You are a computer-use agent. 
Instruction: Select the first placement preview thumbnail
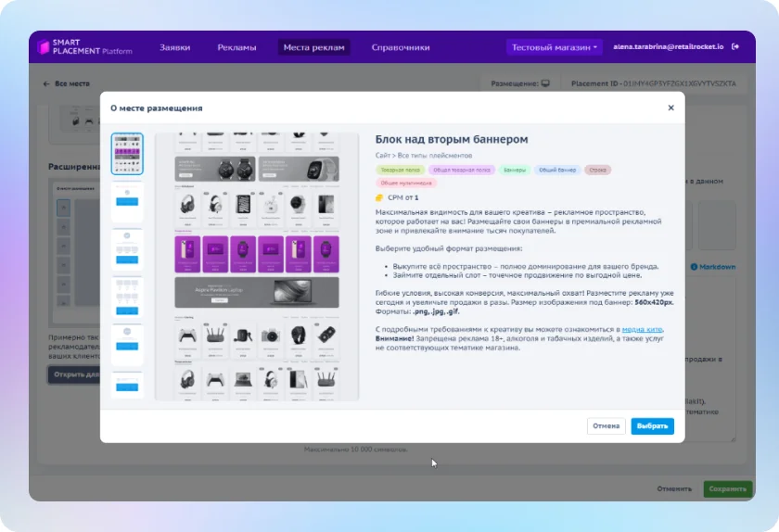point(127,154)
